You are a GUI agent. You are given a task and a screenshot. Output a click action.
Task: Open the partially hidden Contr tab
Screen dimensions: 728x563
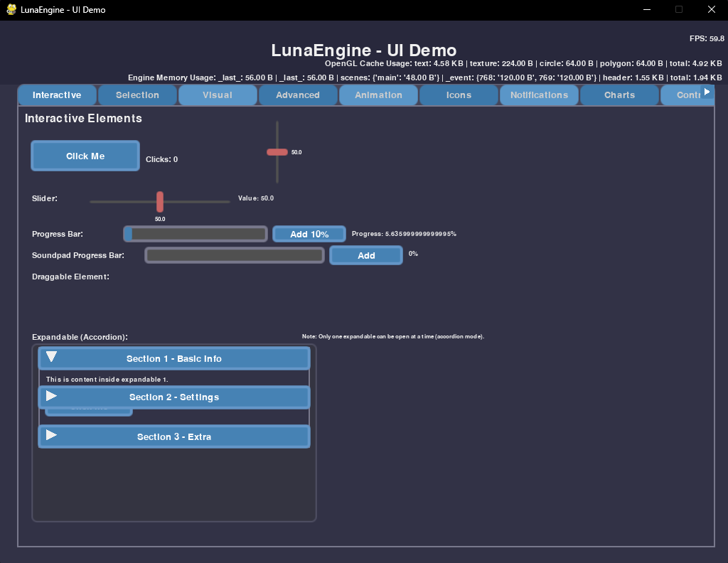(682, 95)
